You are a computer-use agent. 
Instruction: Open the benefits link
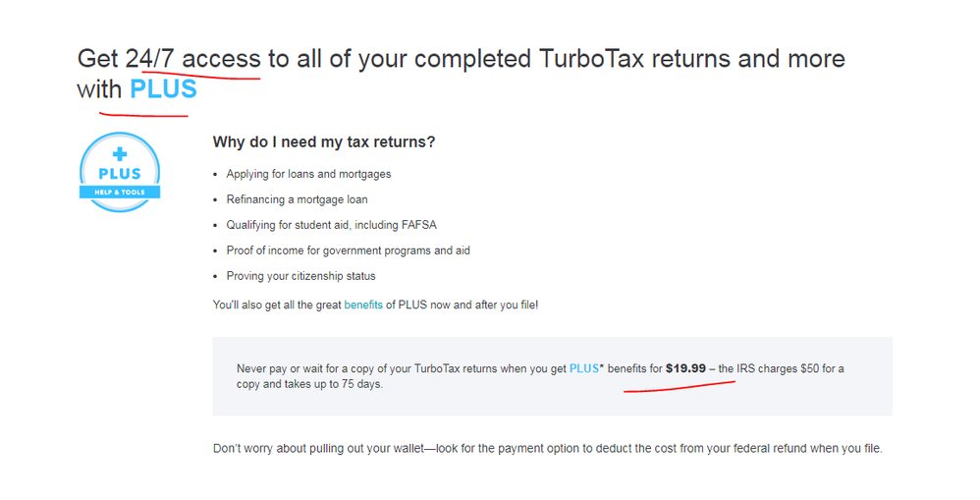pos(363,306)
